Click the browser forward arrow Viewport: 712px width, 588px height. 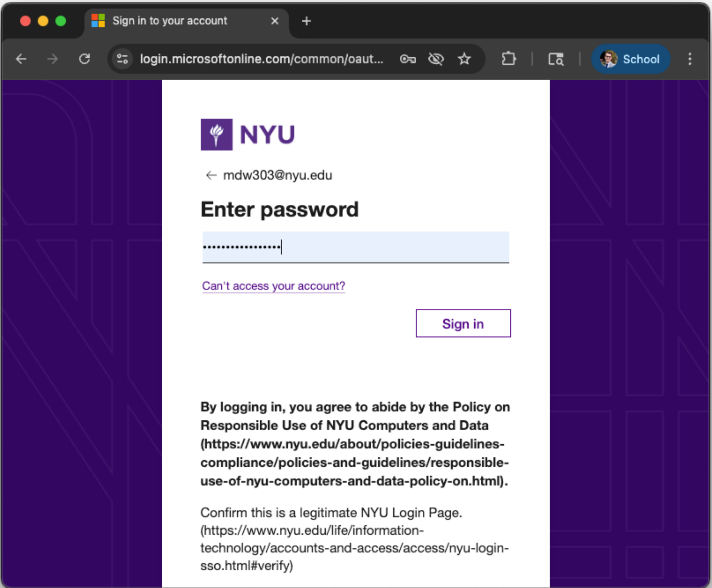[x=53, y=59]
